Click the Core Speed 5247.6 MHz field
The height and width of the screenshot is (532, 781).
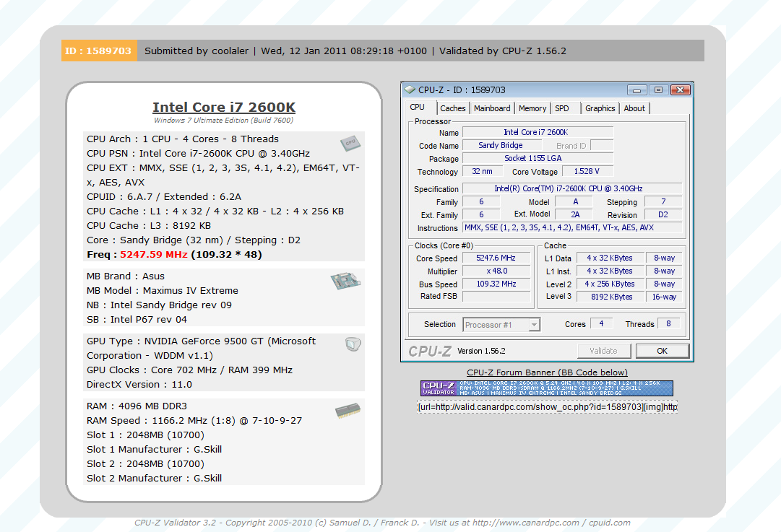(496, 258)
